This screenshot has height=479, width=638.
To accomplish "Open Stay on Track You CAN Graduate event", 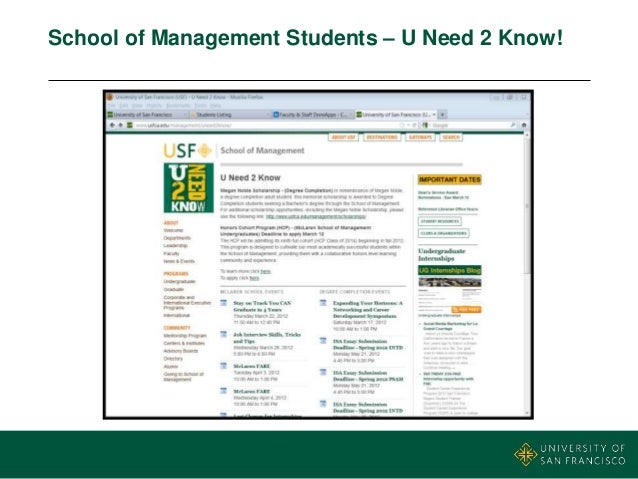I will pyautogui.click(x=262, y=306).
